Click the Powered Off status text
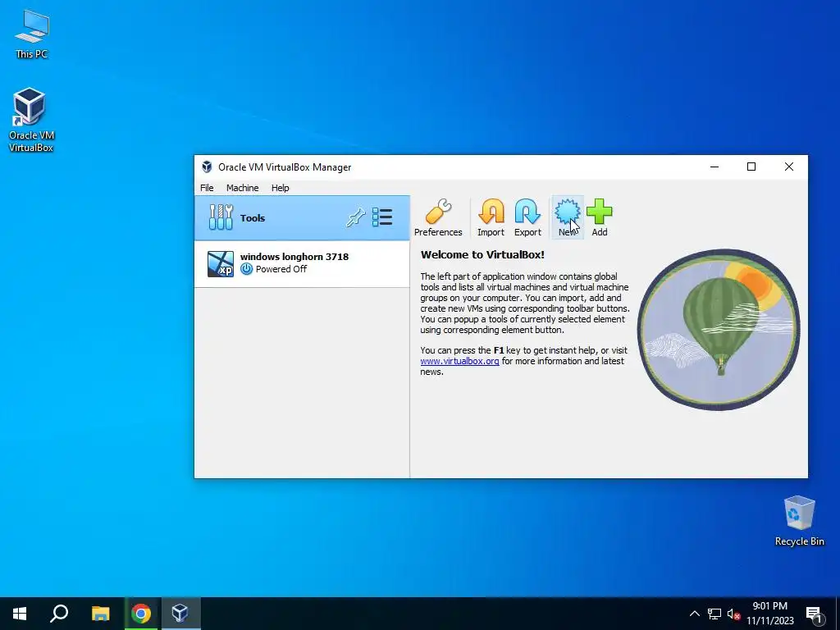 [x=281, y=269]
